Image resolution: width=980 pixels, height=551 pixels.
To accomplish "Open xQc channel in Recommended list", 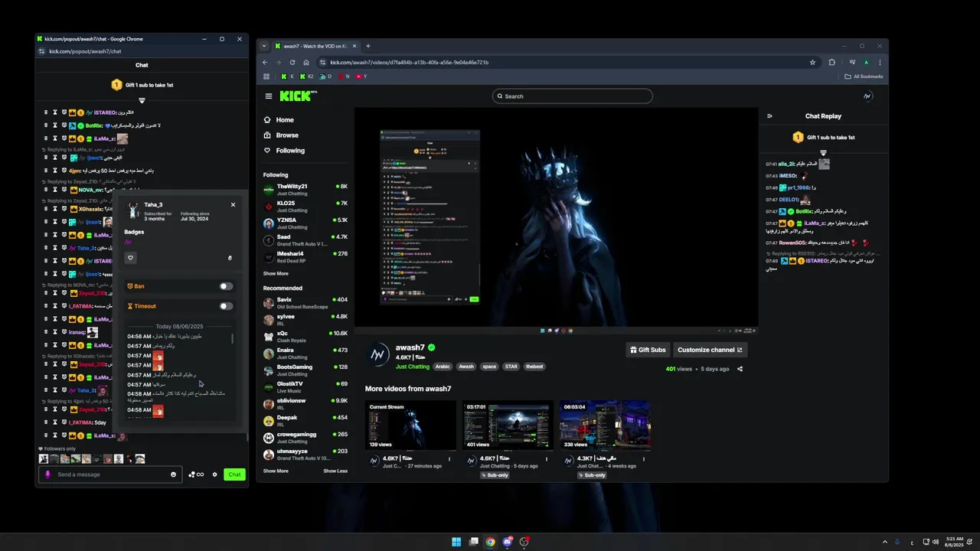I will click(305, 337).
